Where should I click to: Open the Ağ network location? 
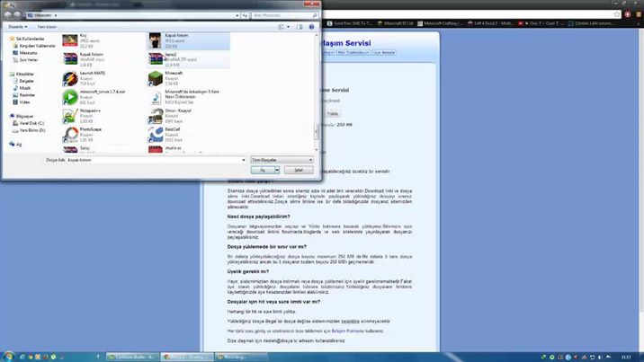[15, 144]
